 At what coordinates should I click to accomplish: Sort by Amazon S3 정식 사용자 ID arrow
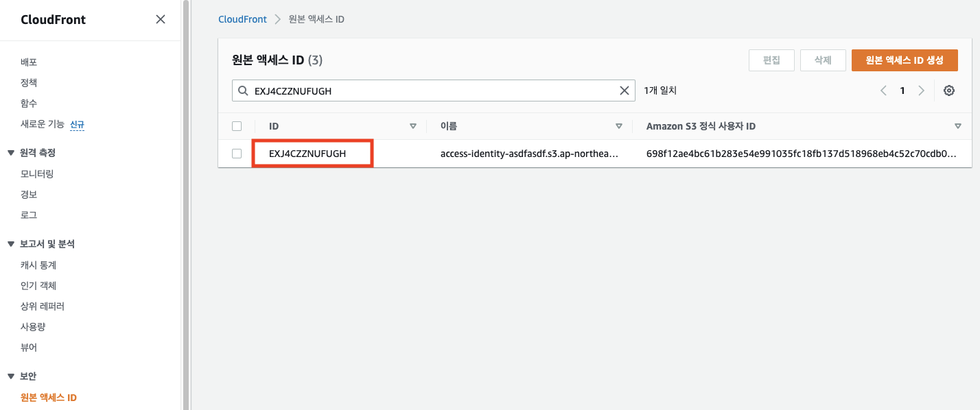coord(958,126)
